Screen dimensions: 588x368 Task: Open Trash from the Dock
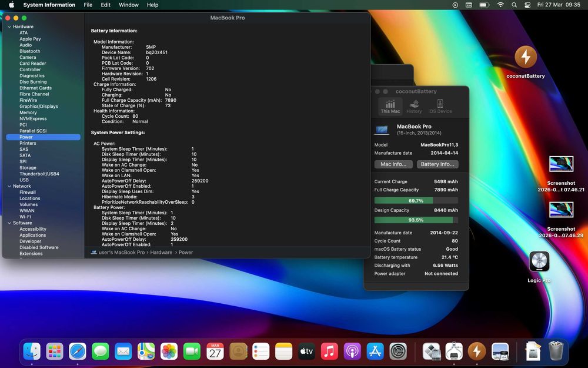tap(556, 351)
